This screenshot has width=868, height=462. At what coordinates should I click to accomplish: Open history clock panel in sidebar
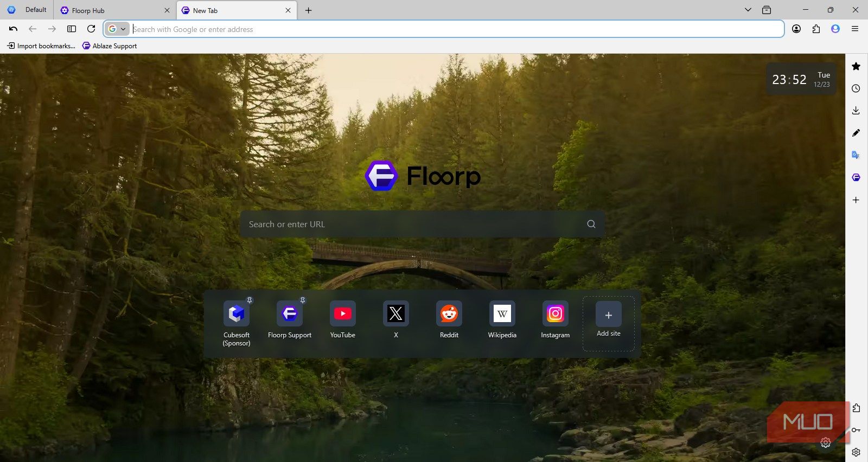pyautogui.click(x=856, y=88)
